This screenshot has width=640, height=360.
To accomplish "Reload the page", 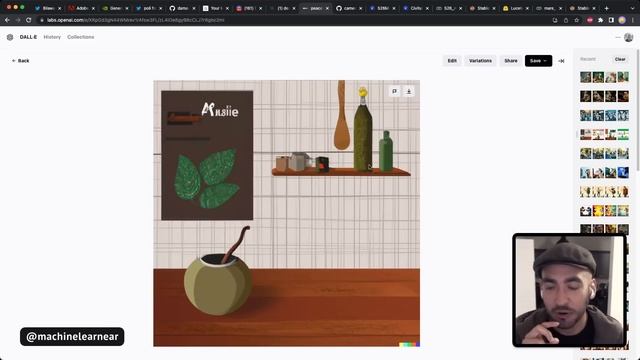I will click(29, 20).
